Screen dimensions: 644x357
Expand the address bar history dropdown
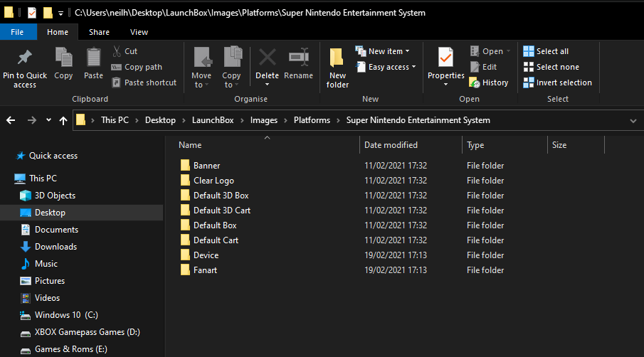coord(633,121)
